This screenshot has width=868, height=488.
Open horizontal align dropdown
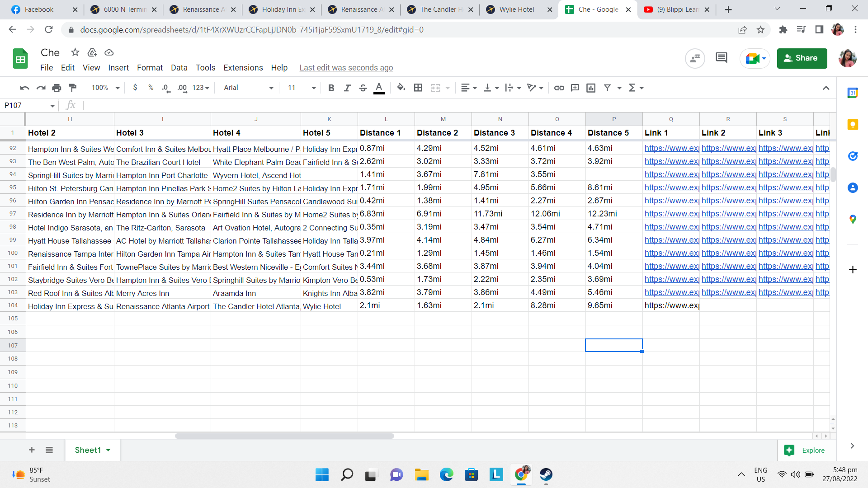[469, 88]
